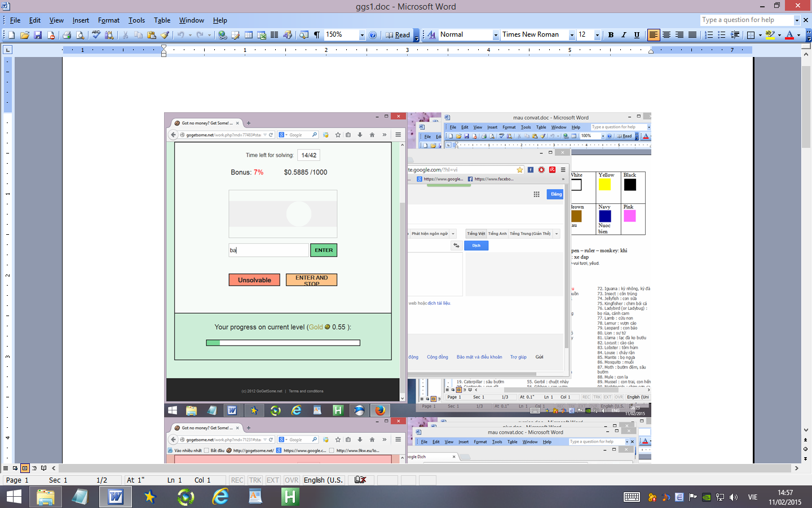The image size is (812, 508).
Task: Open the Normal style dropdown
Action: [496, 35]
